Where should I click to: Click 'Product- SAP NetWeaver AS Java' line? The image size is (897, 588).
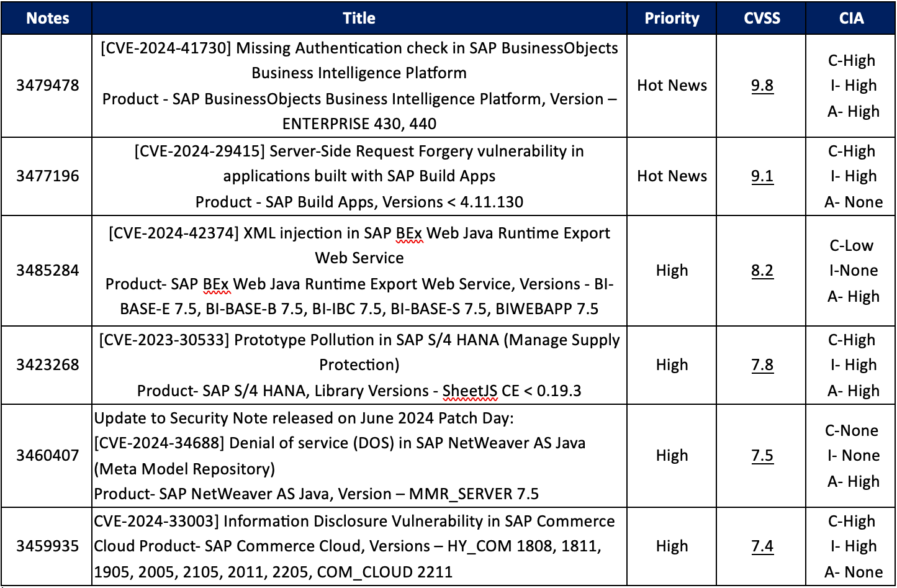(317, 494)
